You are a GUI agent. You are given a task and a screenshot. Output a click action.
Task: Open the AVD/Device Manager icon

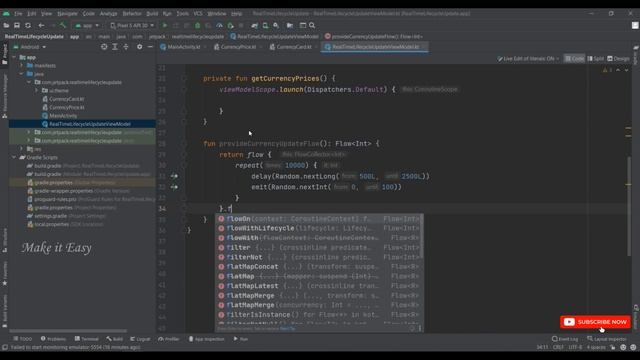click(265, 25)
